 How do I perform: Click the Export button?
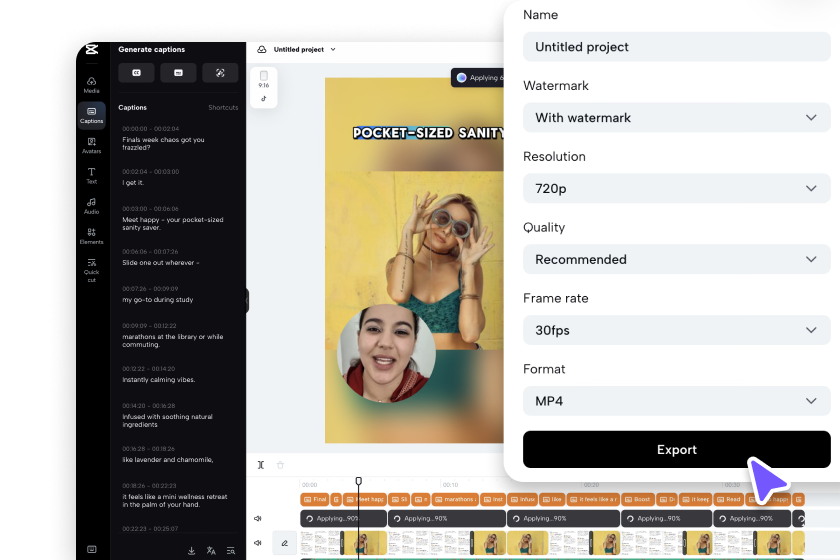pyautogui.click(x=677, y=449)
